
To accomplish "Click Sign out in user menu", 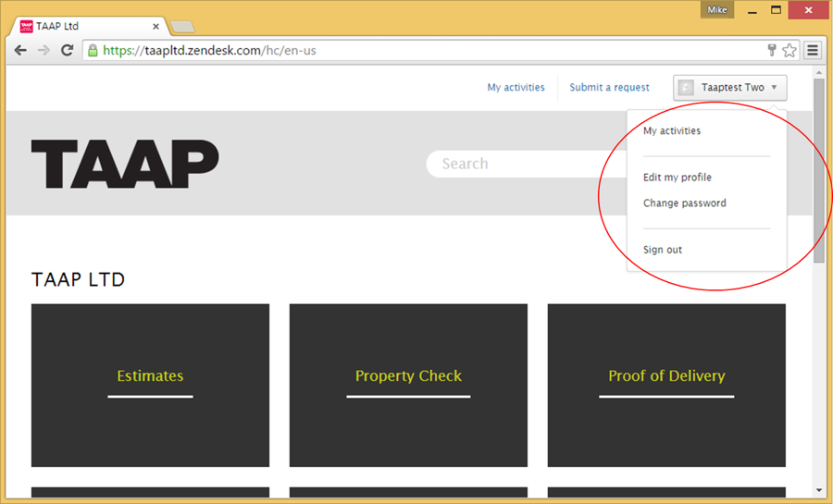I will point(663,251).
